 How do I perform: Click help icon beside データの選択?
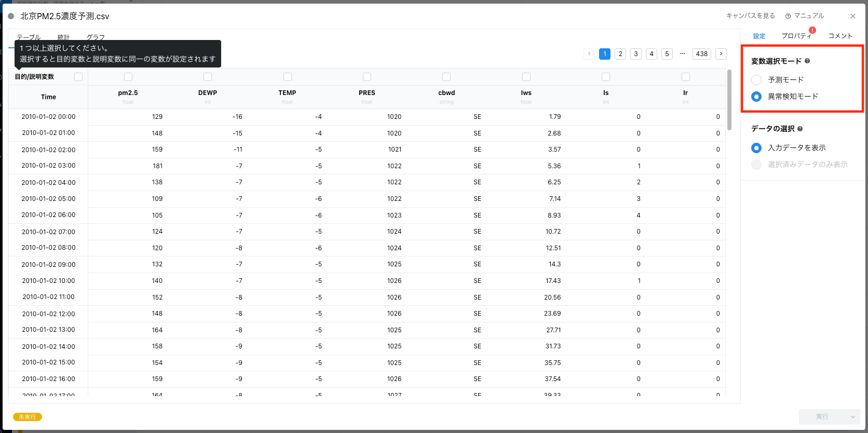[800, 129]
